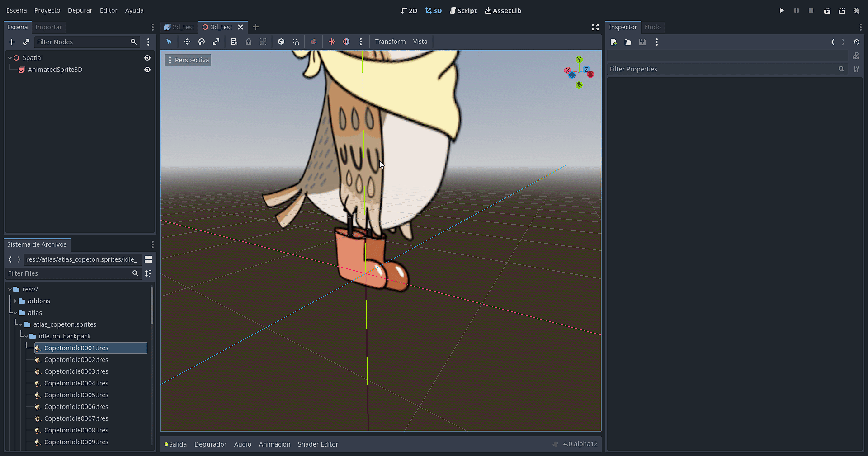Open the Transform menu in the viewport
Viewport: 868px width, 456px height.
point(390,42)
